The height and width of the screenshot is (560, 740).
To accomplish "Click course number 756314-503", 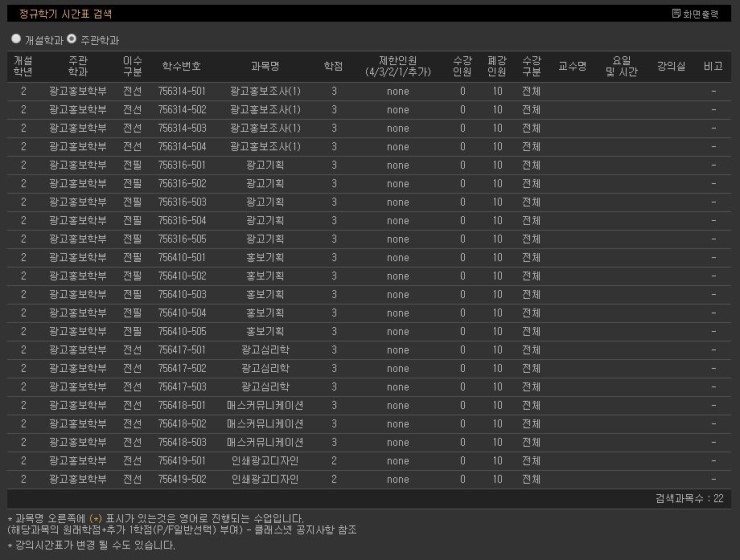I will tap(182, 128).
